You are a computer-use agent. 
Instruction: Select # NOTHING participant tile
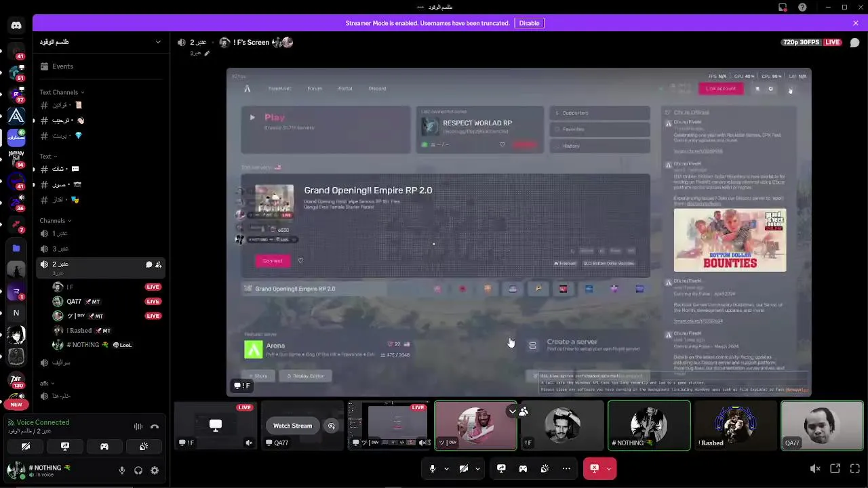click(649, 426)
